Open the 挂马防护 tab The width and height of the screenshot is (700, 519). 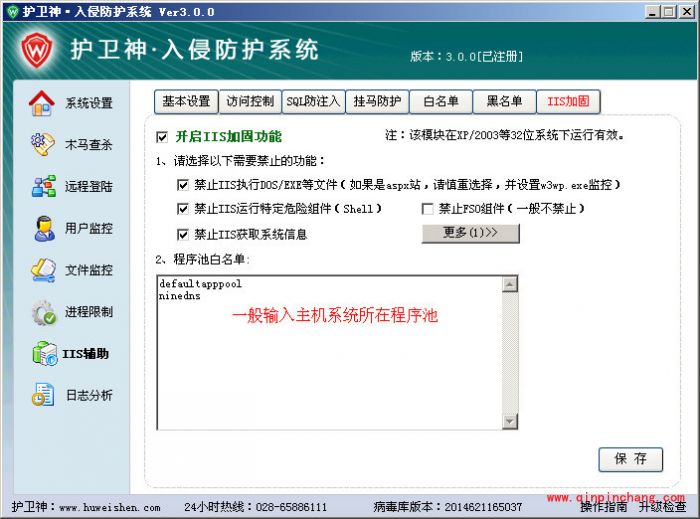[x=377, y=101]
